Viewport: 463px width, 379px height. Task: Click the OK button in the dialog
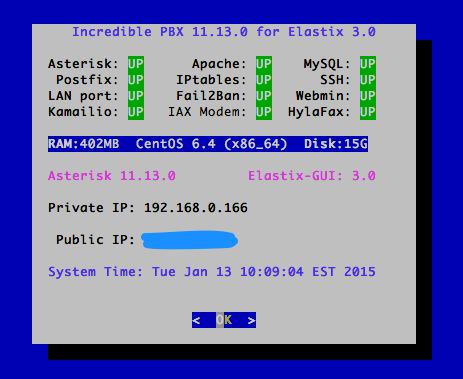tap(224, 320)
